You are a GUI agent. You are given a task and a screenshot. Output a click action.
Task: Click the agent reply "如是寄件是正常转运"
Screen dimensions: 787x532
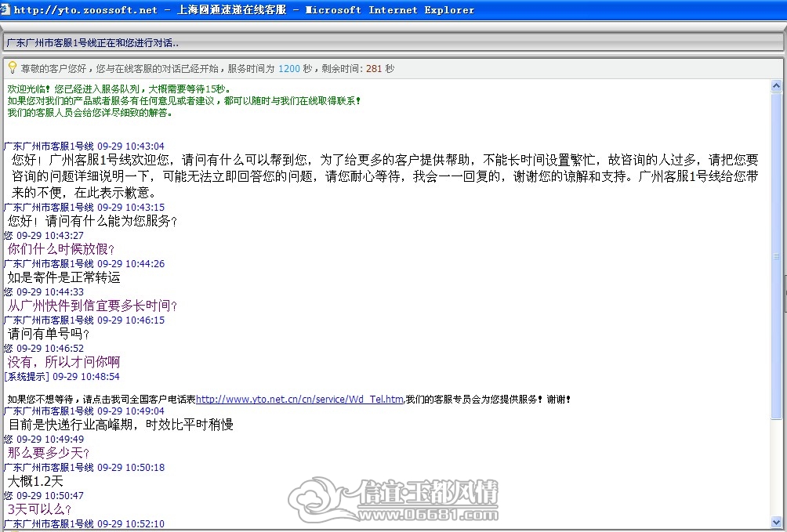pyautogui.click(x=63, y=277)
